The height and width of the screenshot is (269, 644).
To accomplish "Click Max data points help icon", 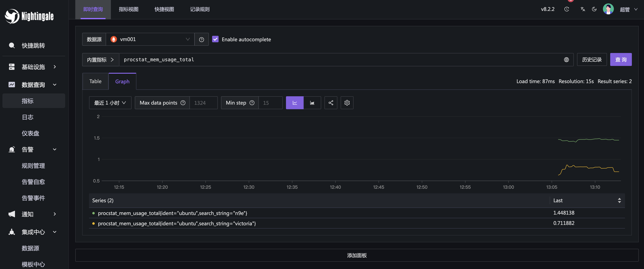I will [x=183, y=103].
